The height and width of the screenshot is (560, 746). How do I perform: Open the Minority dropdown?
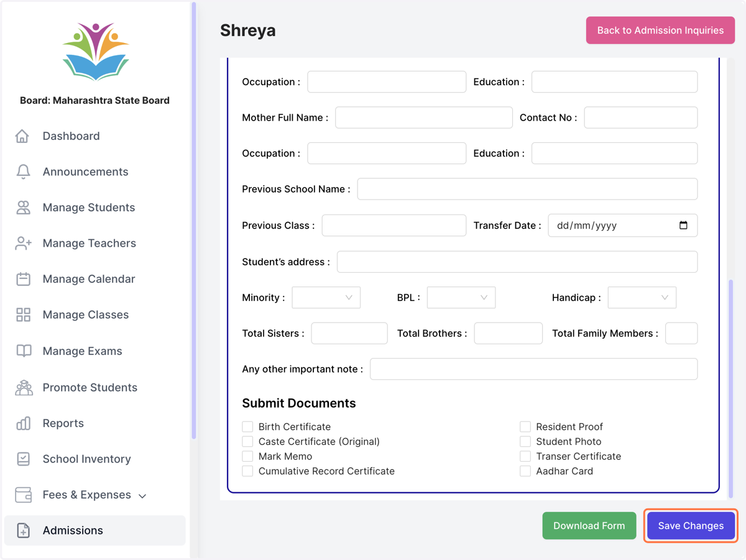(326, 298)
